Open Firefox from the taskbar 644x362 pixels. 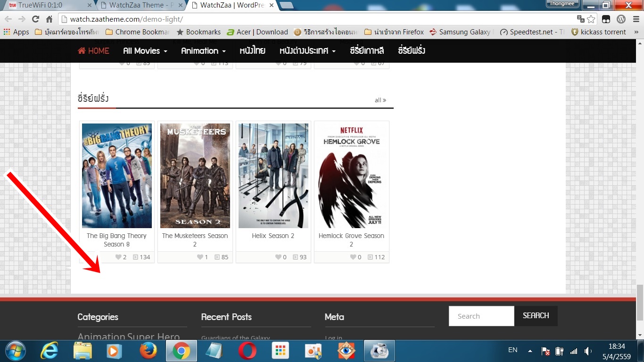tap(148, 351)
